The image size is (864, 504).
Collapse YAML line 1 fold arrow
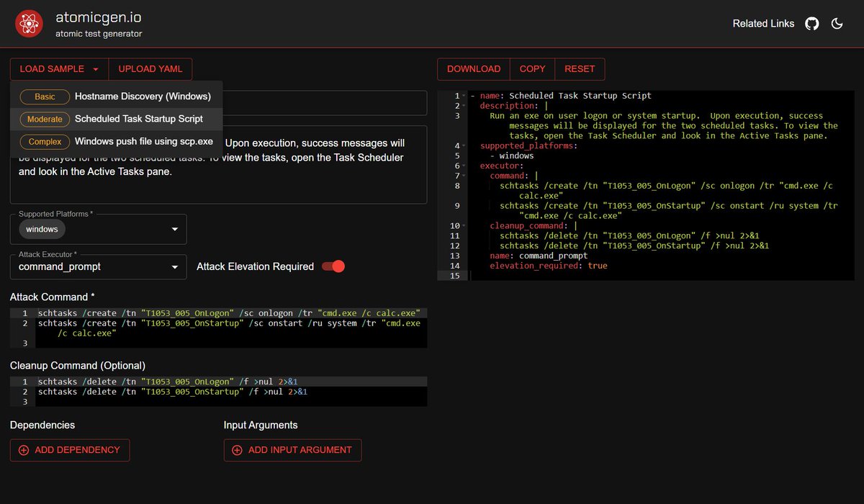(464, 96)
